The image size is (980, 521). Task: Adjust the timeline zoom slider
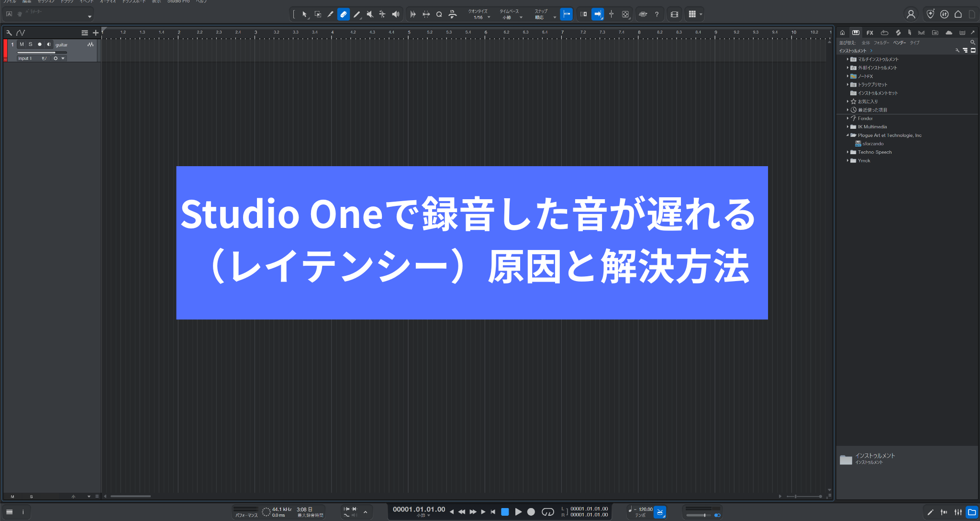pyautogui.click(x=804, y=496)
